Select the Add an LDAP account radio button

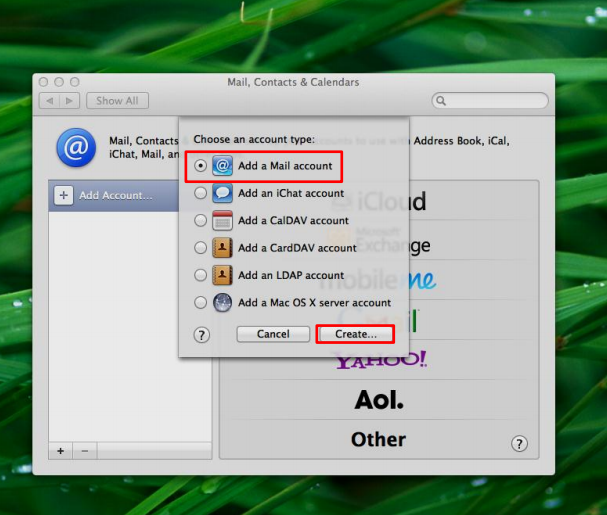[x=200, y=275]
